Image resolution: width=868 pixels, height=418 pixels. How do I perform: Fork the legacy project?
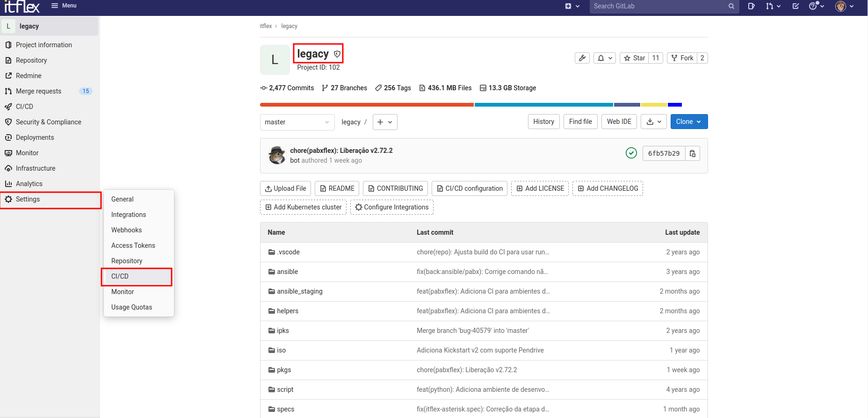tap(682, 58)
